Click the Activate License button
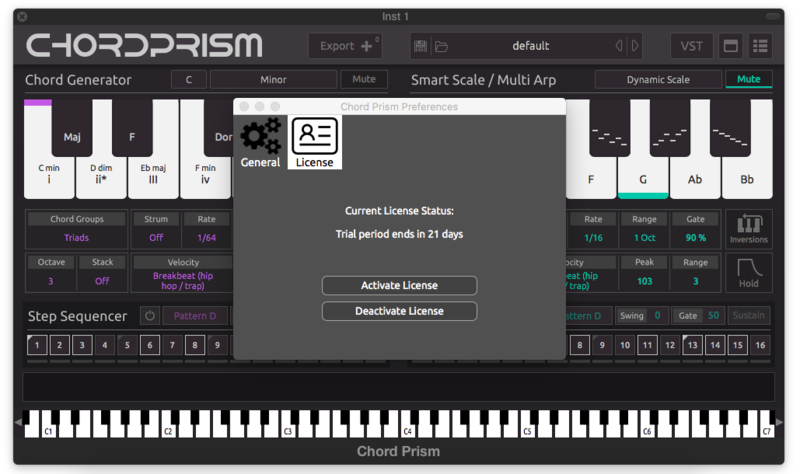 coord(399,285)
